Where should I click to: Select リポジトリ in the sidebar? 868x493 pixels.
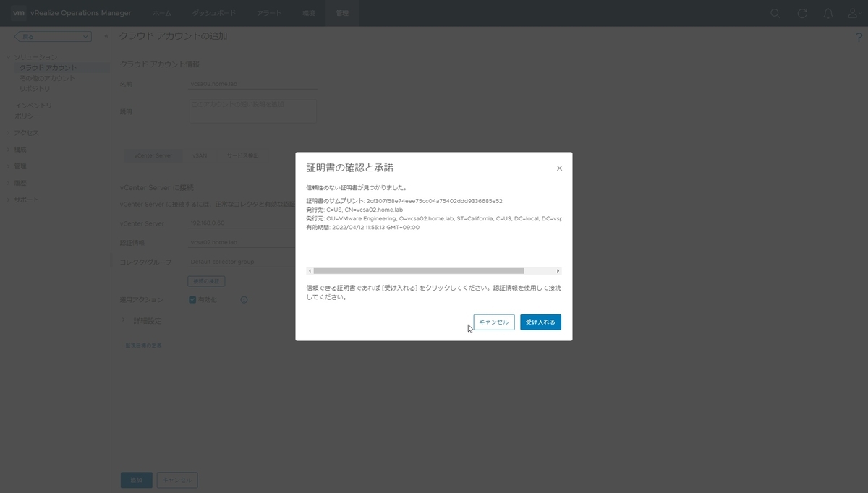pyautogui.click(x=35, y=88)
